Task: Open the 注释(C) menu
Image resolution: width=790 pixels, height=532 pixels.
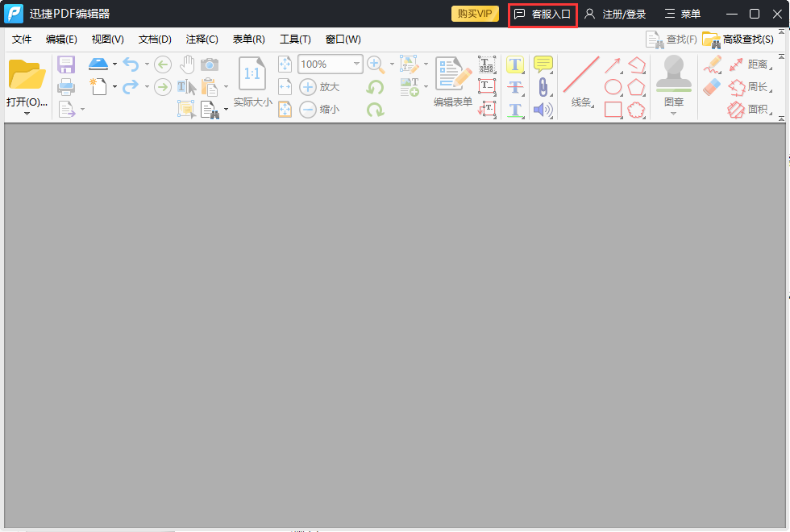Action: click(x=202, y=39)
